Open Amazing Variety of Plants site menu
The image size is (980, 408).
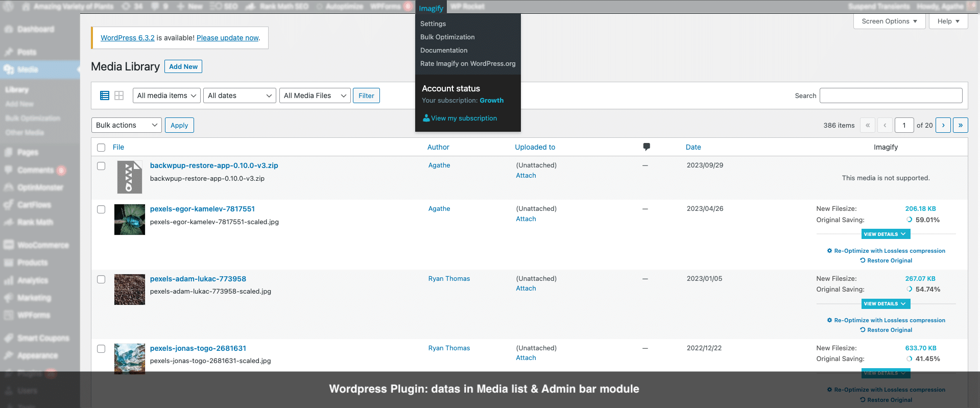[68, 7]
